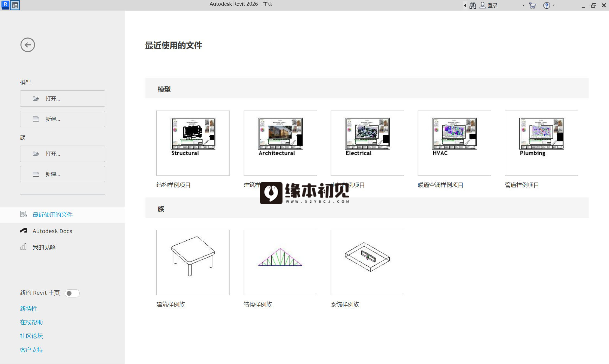Click the blank-page icon in 族 新建 button
Image resolution: width=609 pixels, height=364 pixels.
click(x=36, y=174)
